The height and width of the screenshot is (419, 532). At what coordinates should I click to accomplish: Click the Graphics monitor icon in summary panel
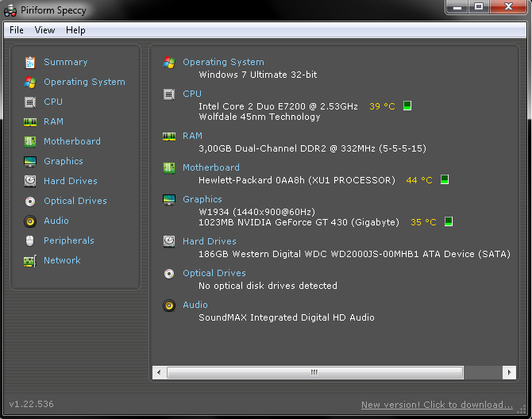pos(169,200)
